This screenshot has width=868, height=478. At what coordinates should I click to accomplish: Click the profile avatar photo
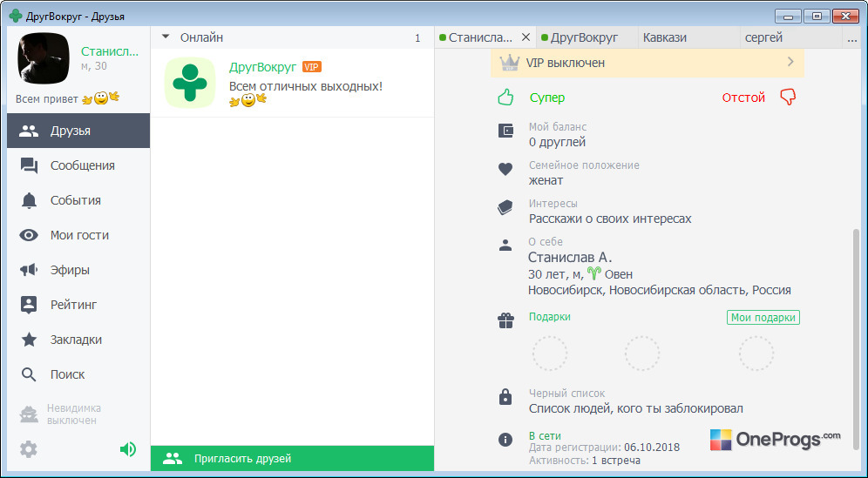(x=44, y=57)
